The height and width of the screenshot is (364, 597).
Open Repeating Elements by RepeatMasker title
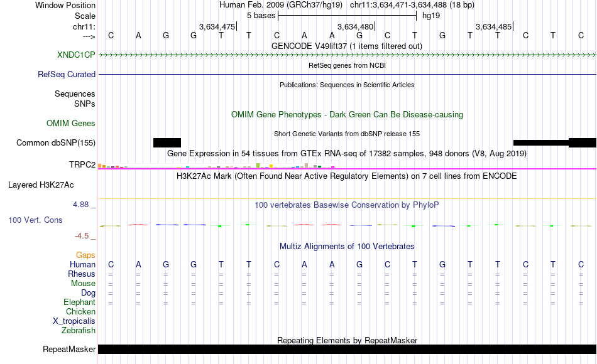(x=348, y=340)
